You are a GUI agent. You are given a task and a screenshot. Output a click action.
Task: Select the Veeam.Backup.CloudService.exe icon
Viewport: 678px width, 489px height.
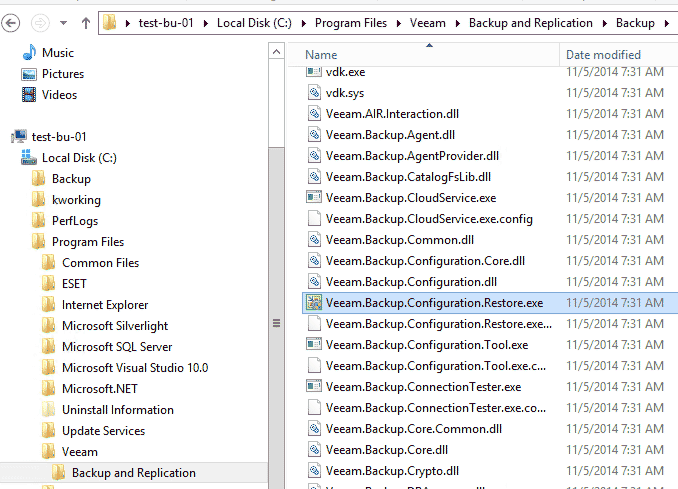tap(314, 198)
